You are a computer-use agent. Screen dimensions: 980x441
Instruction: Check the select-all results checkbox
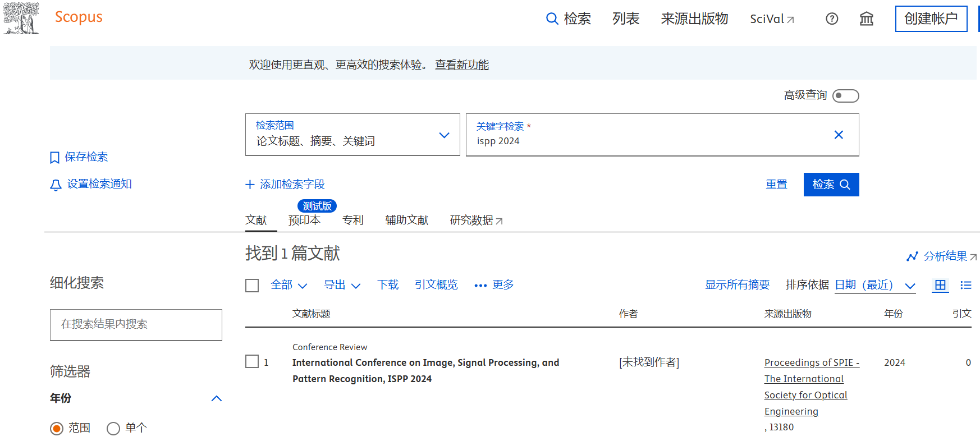252,286
